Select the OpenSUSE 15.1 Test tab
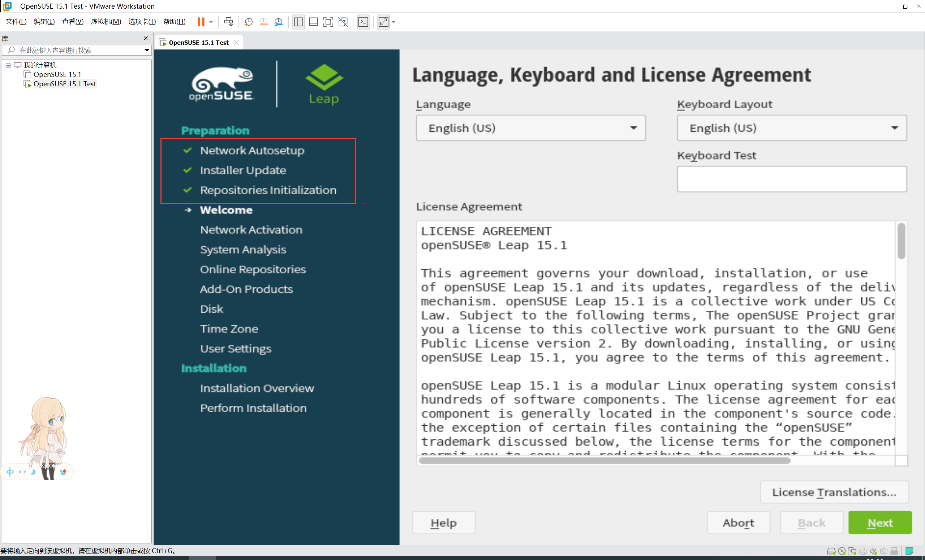Viewport: 925px width, 560px height. point(198,42)
